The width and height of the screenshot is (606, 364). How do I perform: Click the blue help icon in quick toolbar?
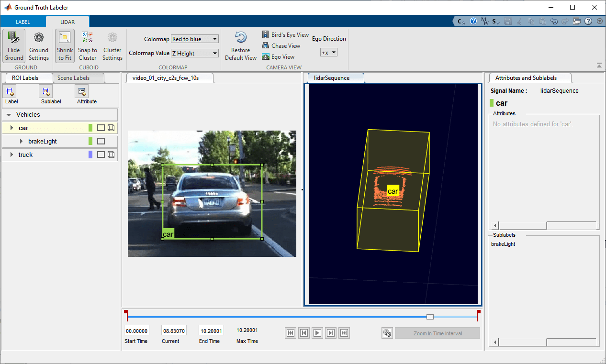[x=473, y=21]
